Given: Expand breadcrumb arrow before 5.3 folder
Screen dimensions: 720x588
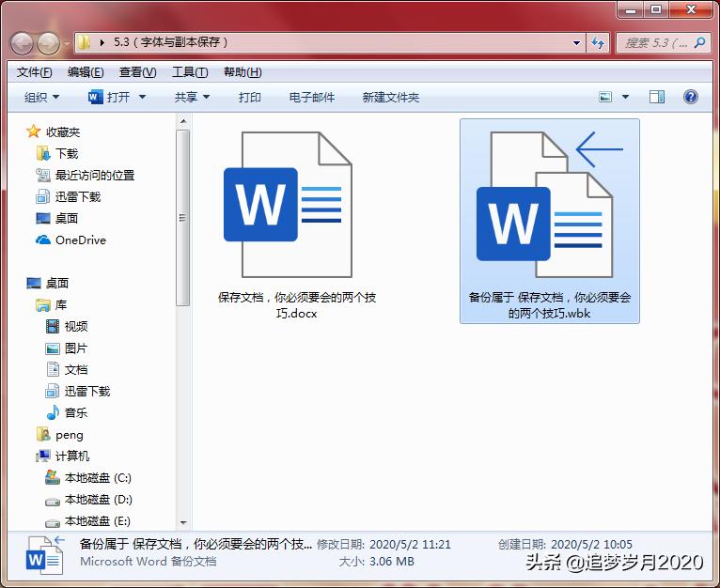Looking at the screenshot, I should click(x=102, y=42).
